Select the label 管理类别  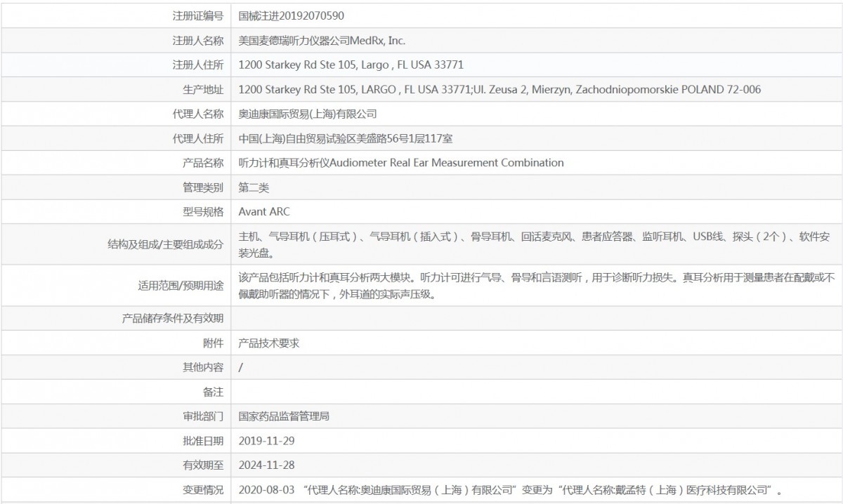click(203, 187)
